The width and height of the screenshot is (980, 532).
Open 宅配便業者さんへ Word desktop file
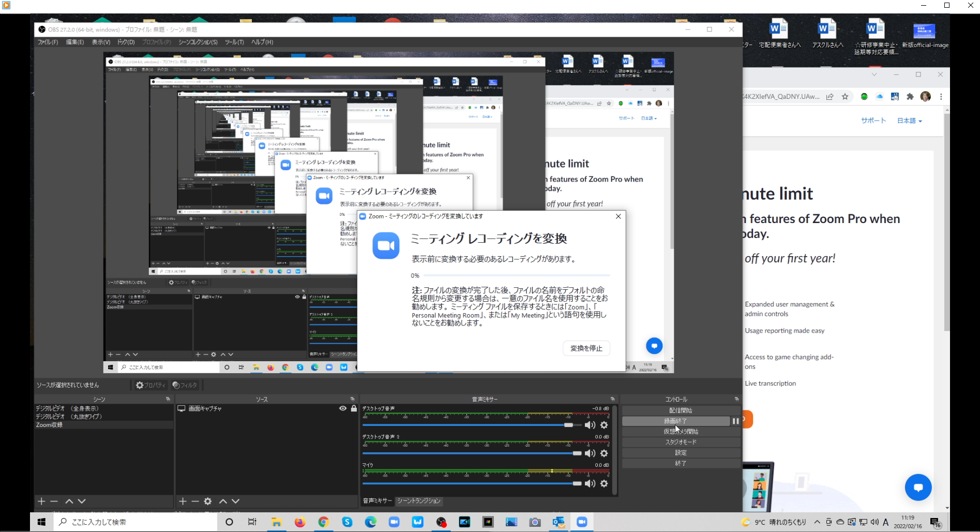coord(779,34)
